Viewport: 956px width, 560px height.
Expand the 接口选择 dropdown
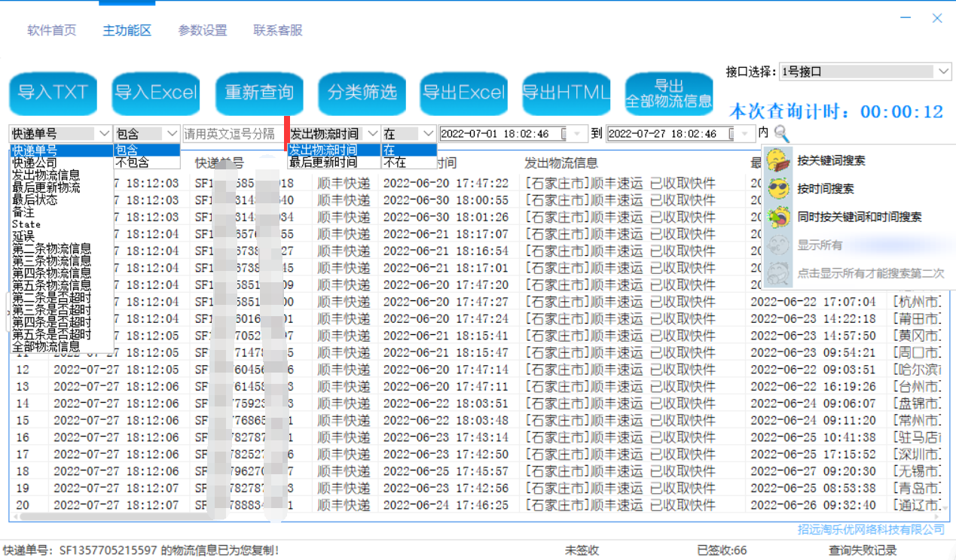[944, 72]
